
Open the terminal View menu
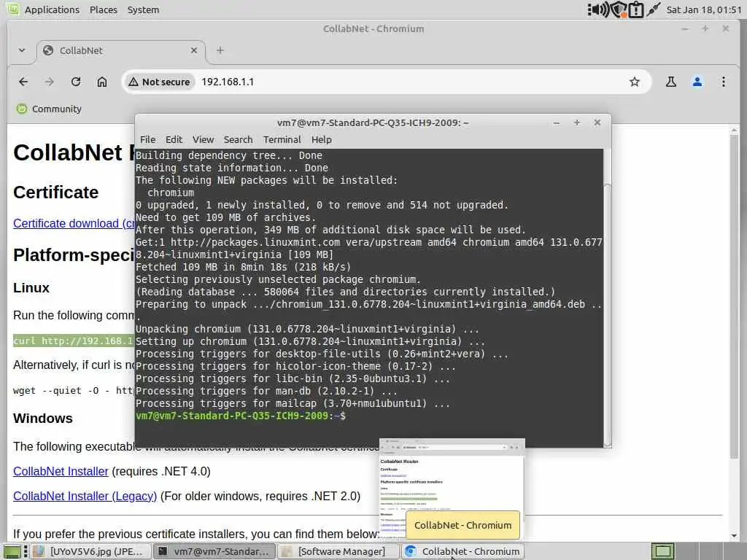(x=203, y=139)
